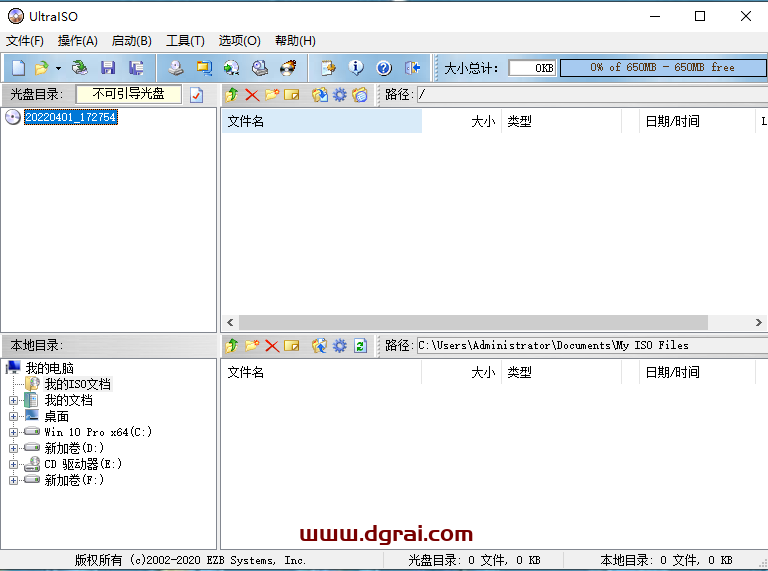This screenshot has width=768, height=571.
Task: Click the 日期/时间 column header in the image file list
Action: pos(697,121)
